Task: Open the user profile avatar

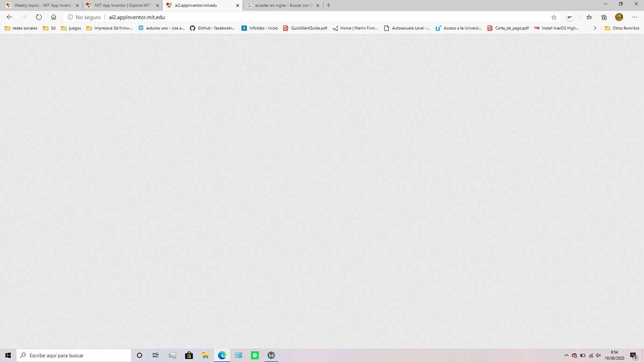Action: (x=619, y=17)
